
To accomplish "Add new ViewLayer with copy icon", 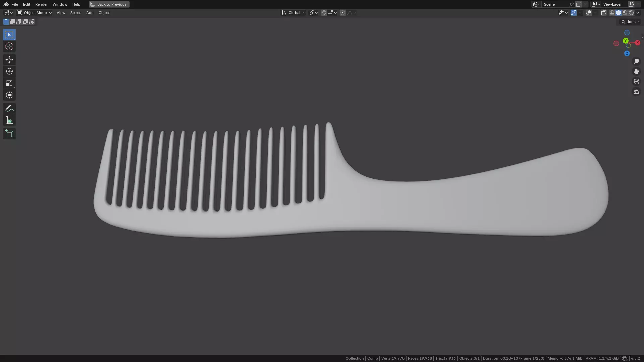I will (x=631, y=4).
